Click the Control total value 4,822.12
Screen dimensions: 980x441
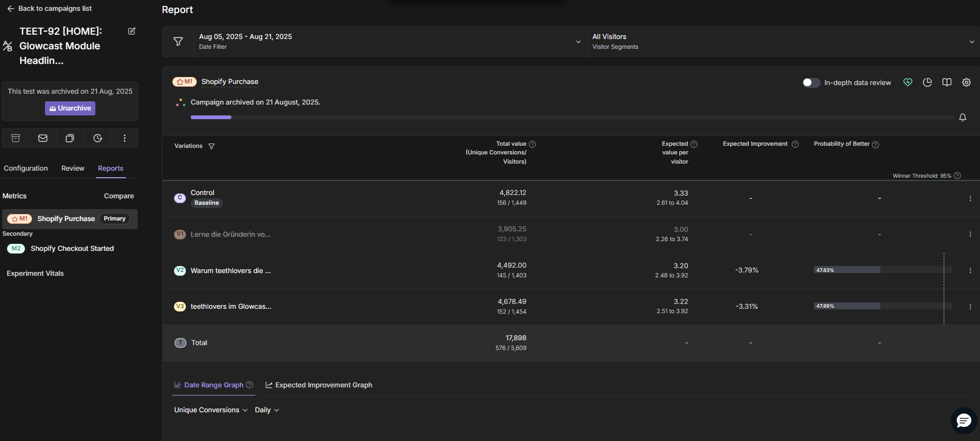click(x=513, y=193)
